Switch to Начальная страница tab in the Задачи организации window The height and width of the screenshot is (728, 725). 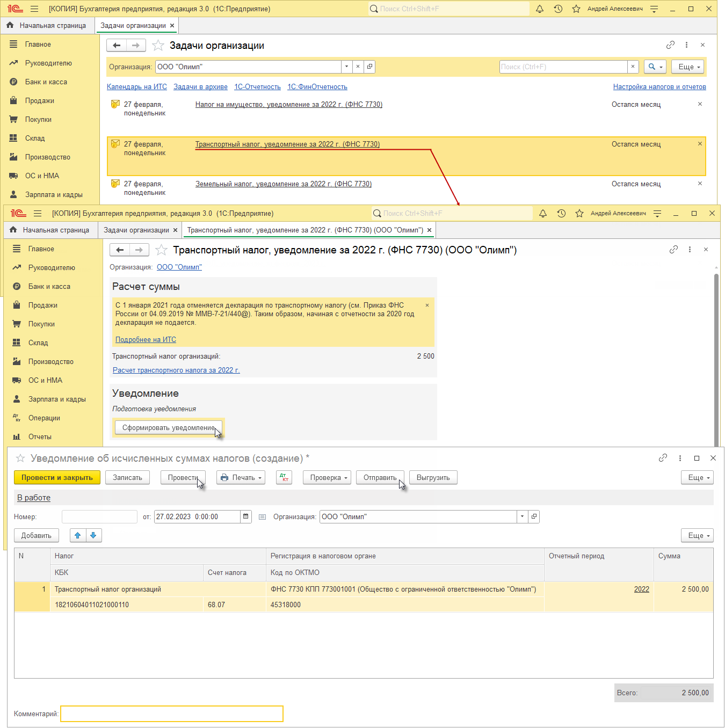point(47,25)
